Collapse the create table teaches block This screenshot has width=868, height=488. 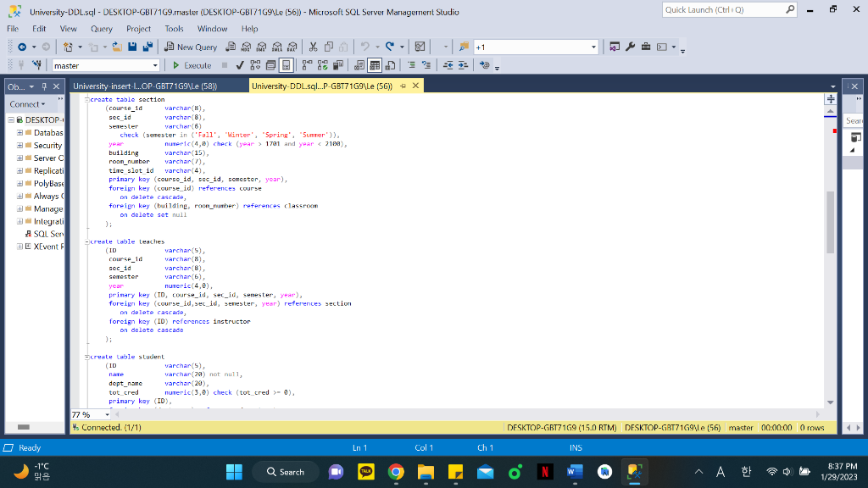point(87,241)
